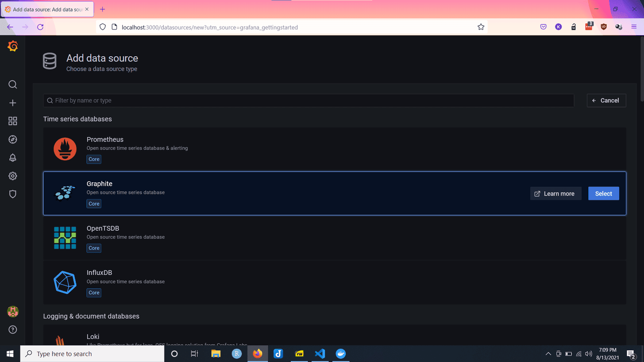The image size is (644, 362).
Task: Click Learn more for Graphite
Action: (x=555, y=194)
